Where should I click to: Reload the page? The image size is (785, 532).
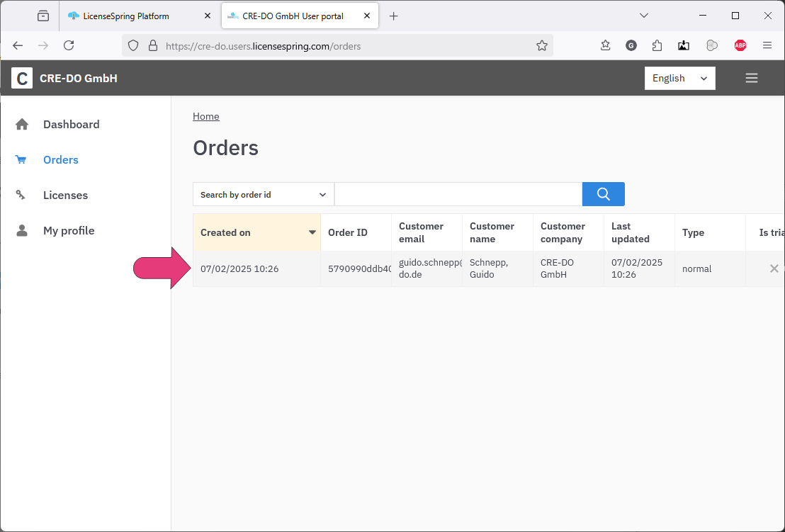tap(69, 45)
